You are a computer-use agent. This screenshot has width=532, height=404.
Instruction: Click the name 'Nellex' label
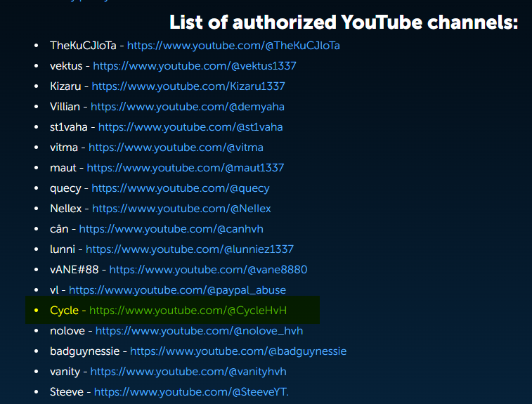(66, 208)
